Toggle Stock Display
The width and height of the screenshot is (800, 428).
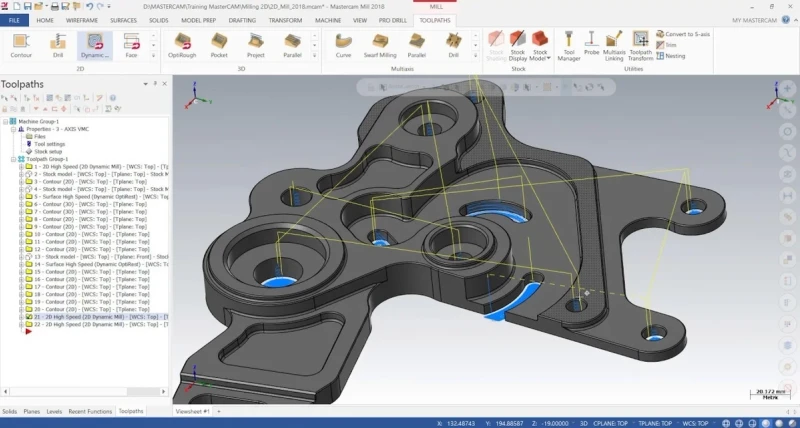[518, 46]
